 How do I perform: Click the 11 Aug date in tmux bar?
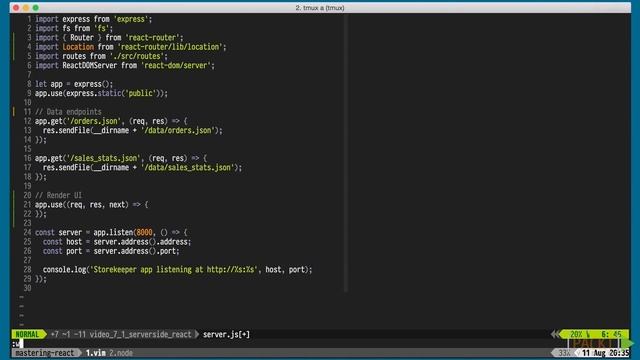click(x=593, y=353)
